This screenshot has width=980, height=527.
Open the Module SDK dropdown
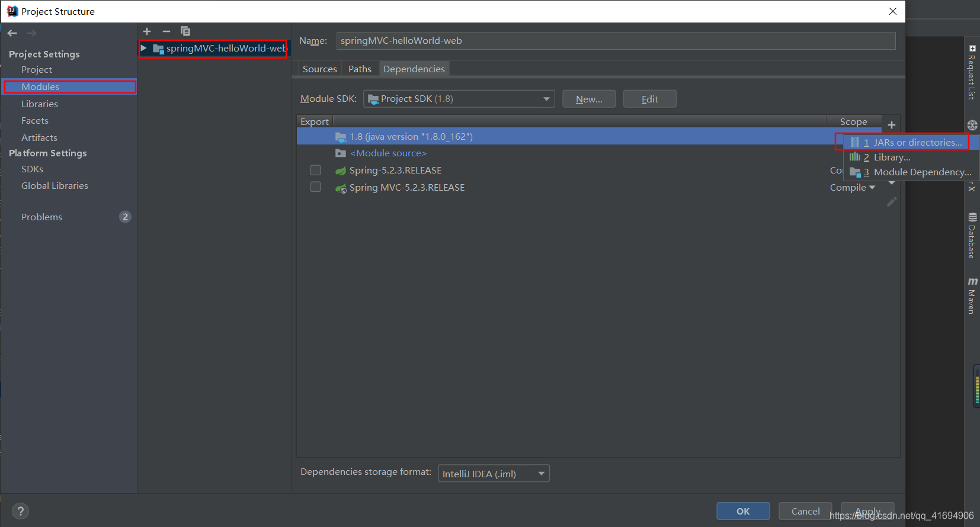click(459, 99)
